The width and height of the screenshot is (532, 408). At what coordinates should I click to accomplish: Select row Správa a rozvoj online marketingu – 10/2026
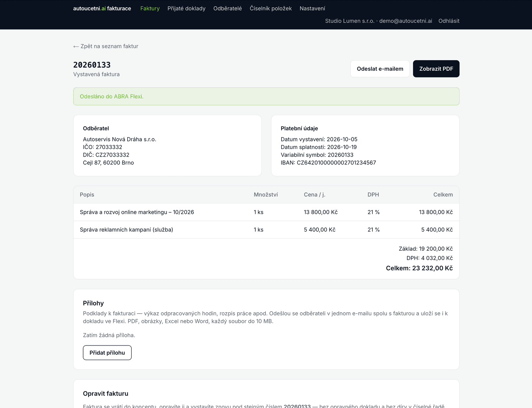266,212
